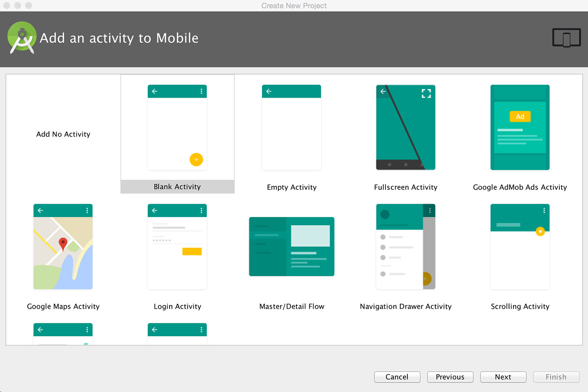This screenshot has width=588, height=392.
Task: Click the red map pin in Maps preview
Action: [63, 243]
